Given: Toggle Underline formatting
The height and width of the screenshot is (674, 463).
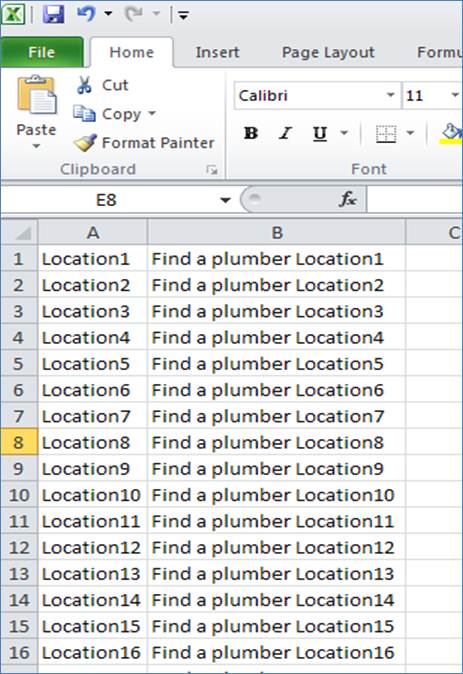Looking at the screenshot, I should point(320,134).
